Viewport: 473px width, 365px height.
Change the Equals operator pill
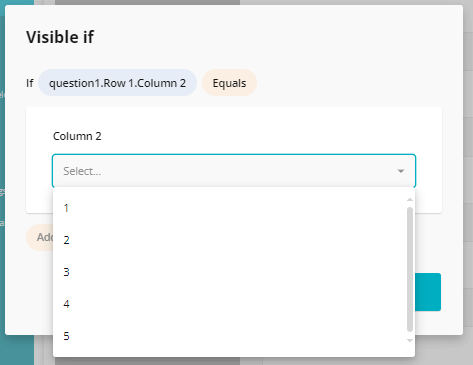click(229, 83)
